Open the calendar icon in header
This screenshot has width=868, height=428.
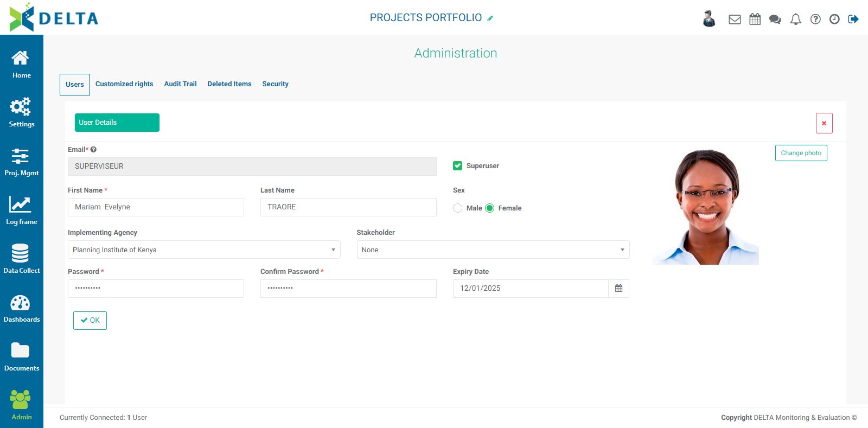(755, 20)
